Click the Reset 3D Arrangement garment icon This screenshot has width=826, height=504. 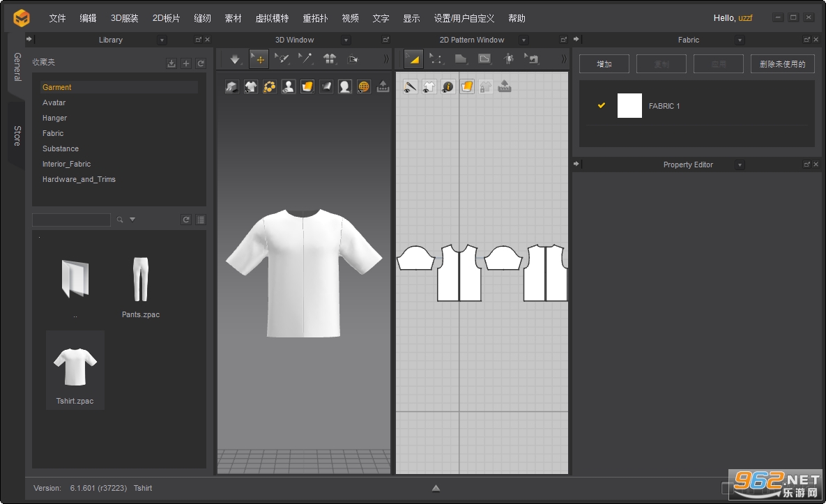point(330,59)
